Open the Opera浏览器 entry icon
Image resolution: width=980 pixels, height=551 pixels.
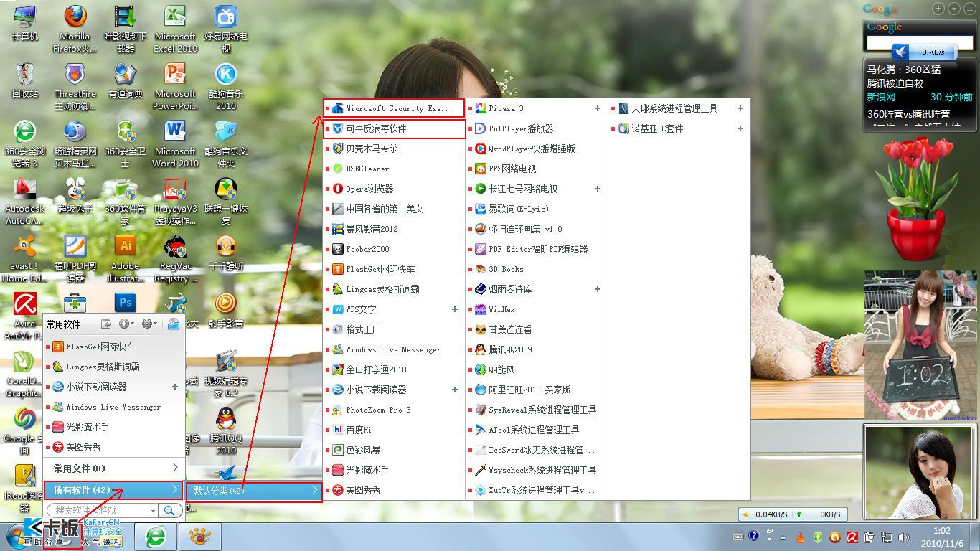pos(338,189)
